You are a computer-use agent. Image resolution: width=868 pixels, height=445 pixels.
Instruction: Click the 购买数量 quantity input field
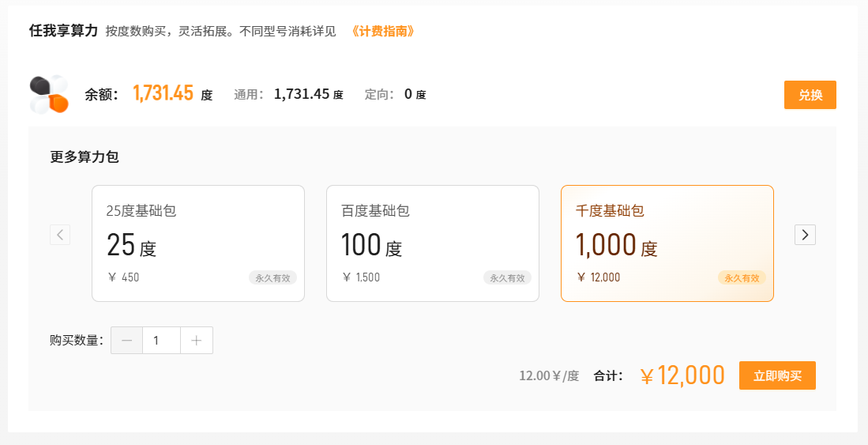pos(161,341)
